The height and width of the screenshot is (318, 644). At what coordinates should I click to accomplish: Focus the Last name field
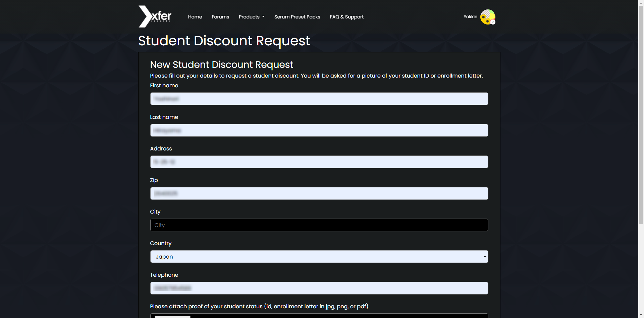319,130
